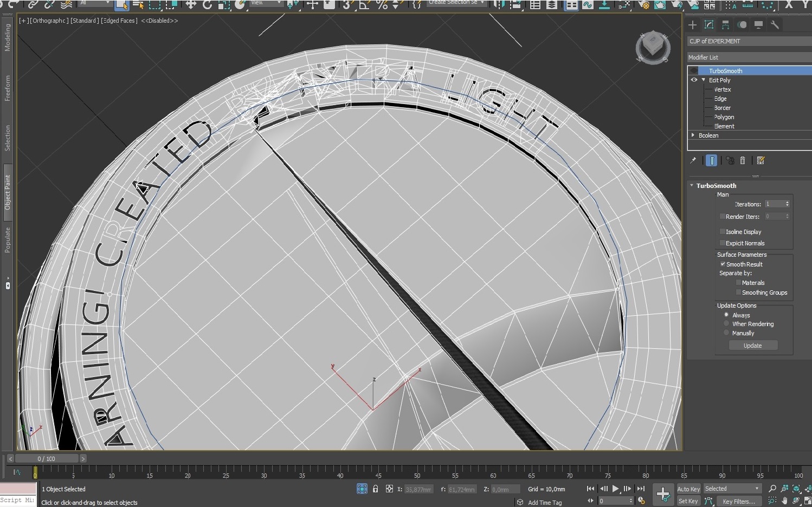Click Make Unique icon under stack

tap(730, 160)
